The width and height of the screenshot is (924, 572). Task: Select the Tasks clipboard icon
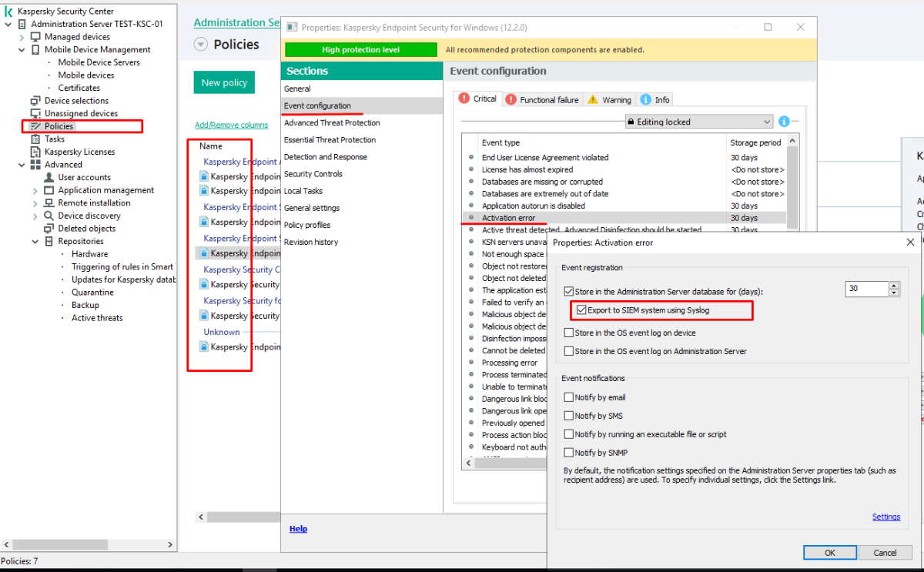click(35, 139)
